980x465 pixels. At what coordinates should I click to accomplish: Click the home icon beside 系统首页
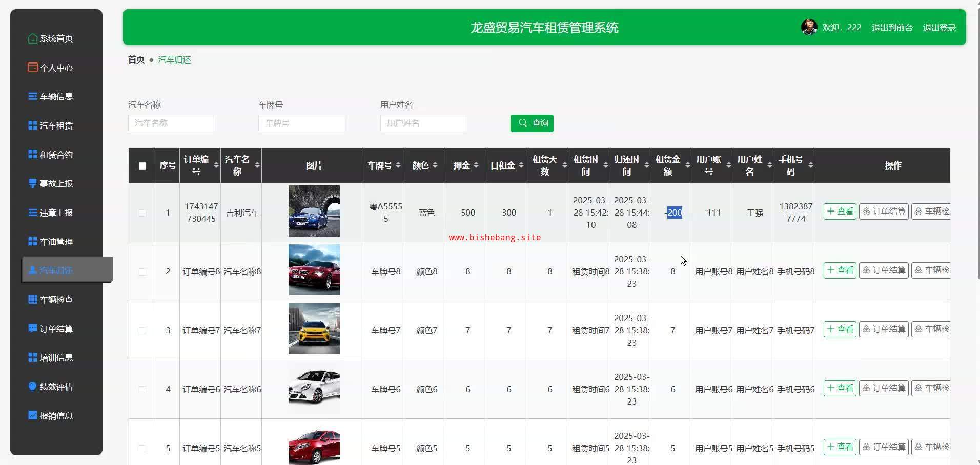tap(32, 38)
